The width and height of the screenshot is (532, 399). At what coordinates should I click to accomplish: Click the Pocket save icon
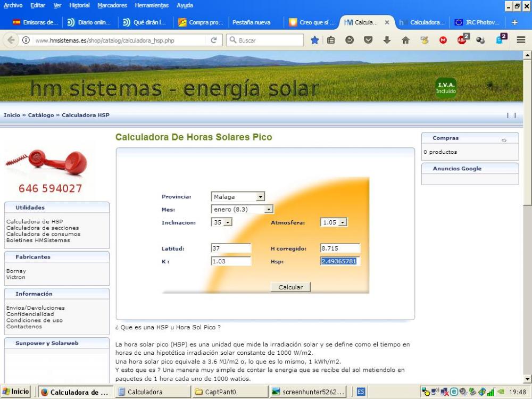368,40
